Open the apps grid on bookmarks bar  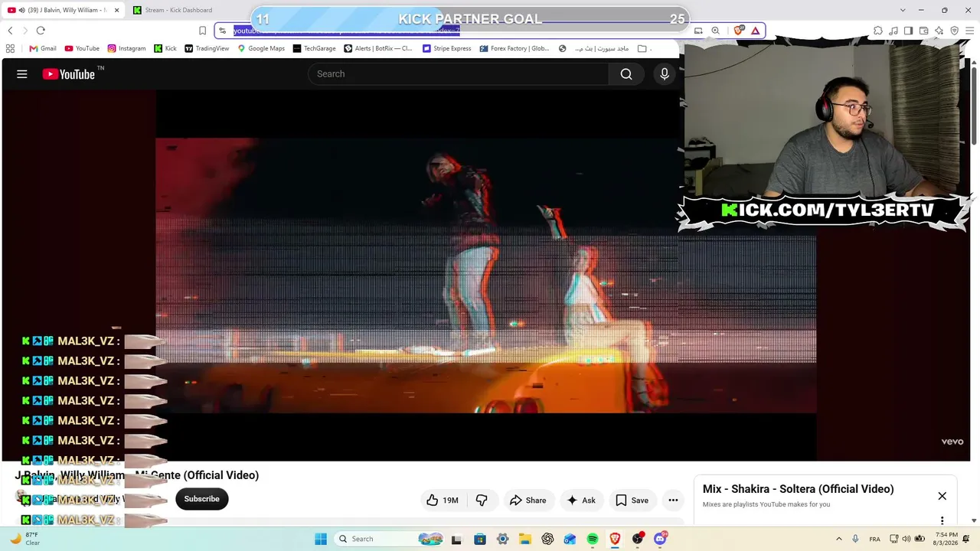click(10, 48)
